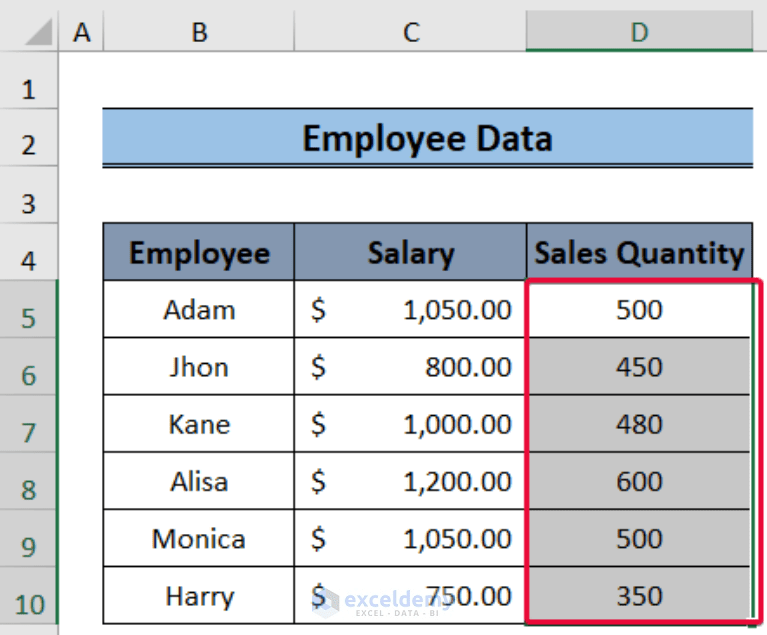Click the Salary column header cell
767x635 pixels.
pos(410,252)
